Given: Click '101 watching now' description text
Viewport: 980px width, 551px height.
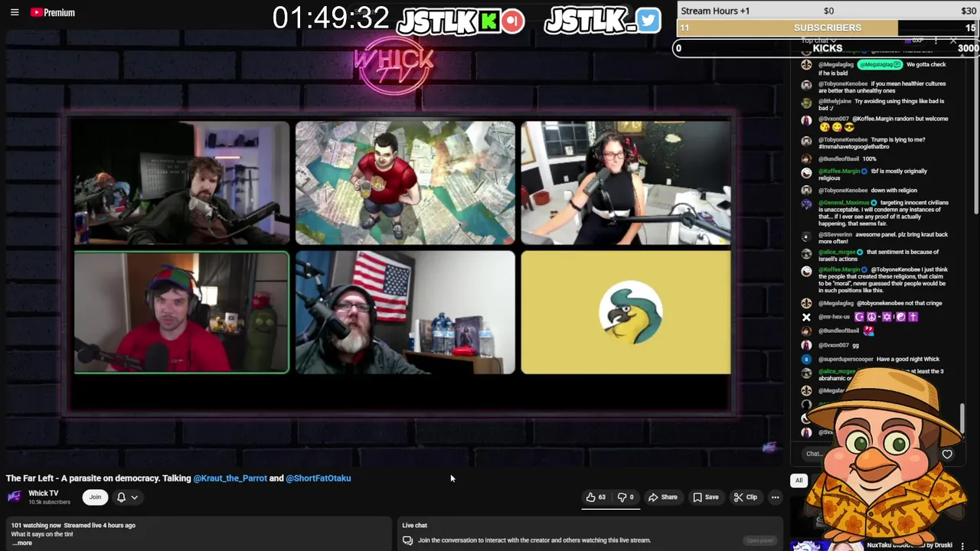Looking at the screenshot, I should tap(36, 526).
